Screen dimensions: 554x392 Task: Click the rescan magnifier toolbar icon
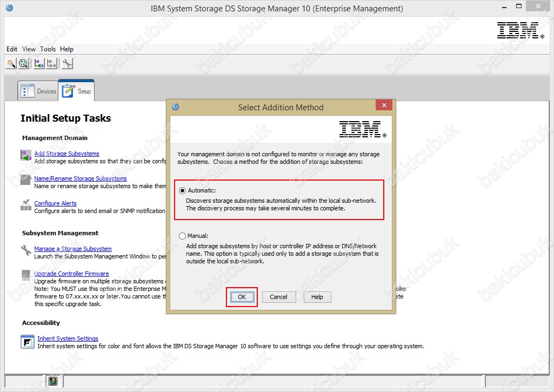pos(24,64)
